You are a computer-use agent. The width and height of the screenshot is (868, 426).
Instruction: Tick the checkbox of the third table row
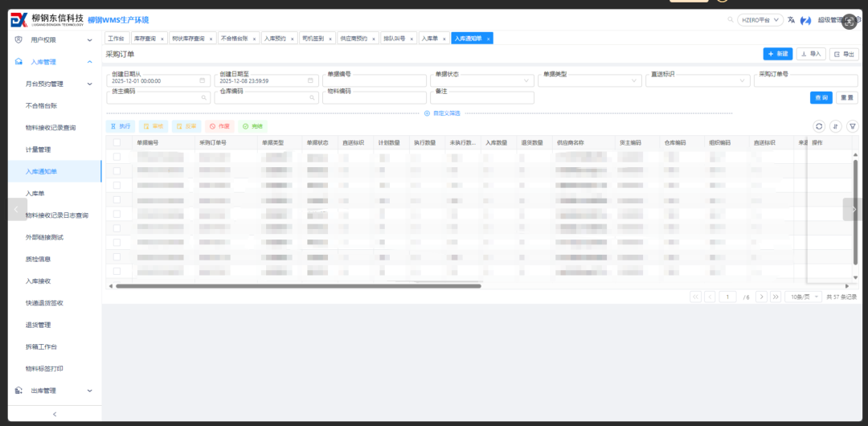click(117, 185)
